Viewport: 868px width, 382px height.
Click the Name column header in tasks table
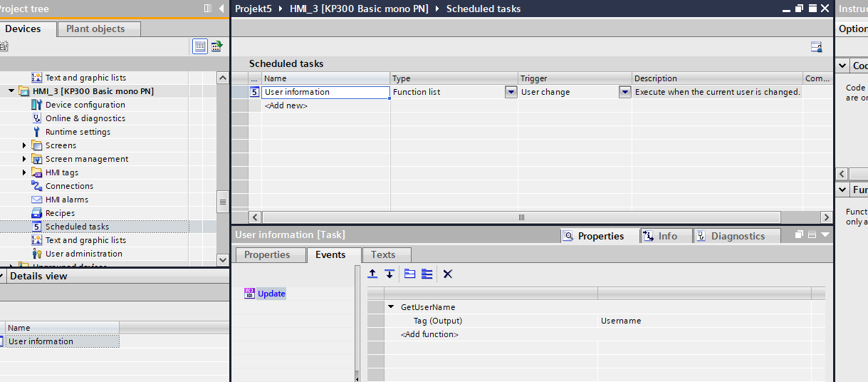(325, 78)
